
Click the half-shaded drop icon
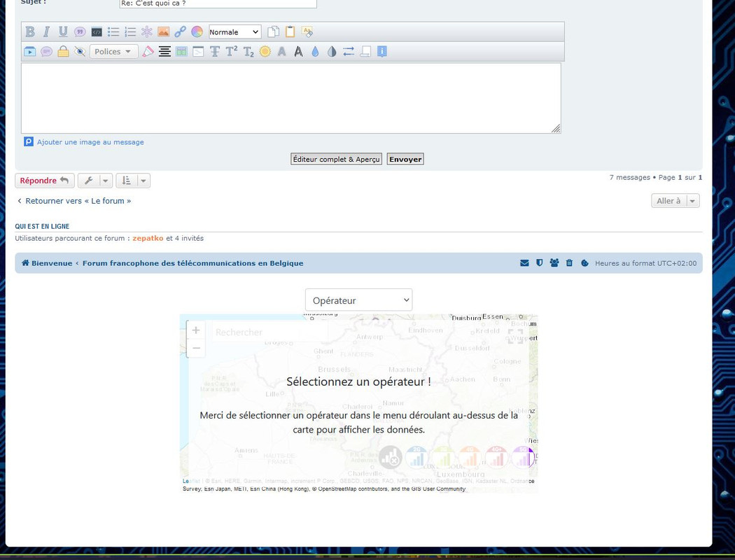[x=332, y=52]
